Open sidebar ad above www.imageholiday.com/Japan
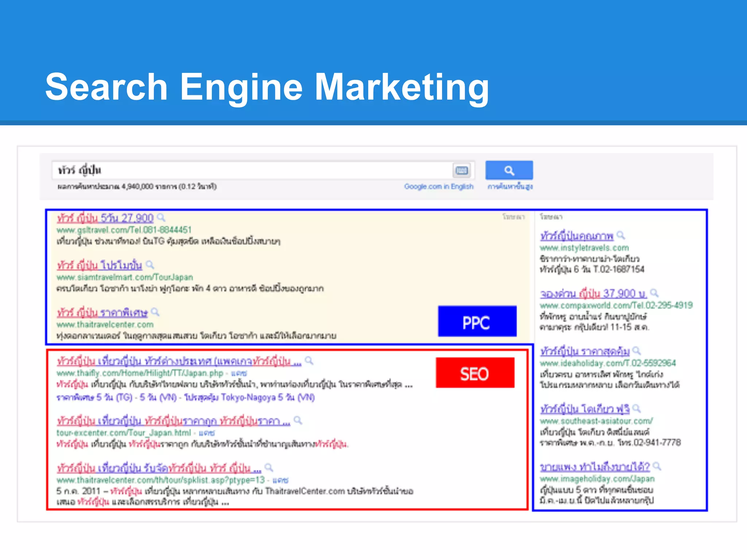 click(595, 467)
